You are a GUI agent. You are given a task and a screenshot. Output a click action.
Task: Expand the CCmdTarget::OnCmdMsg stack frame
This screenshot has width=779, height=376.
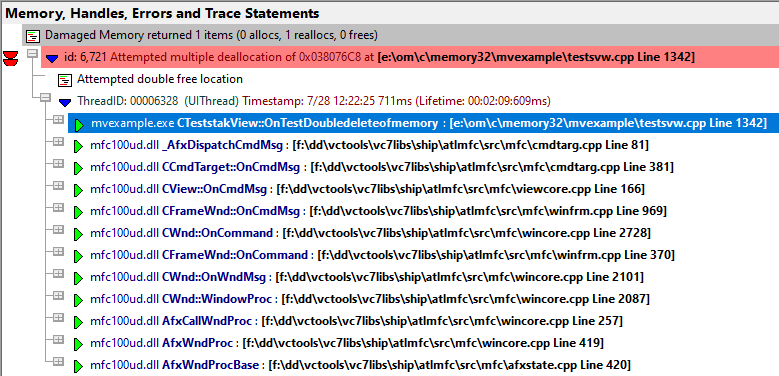click(58, 163)
